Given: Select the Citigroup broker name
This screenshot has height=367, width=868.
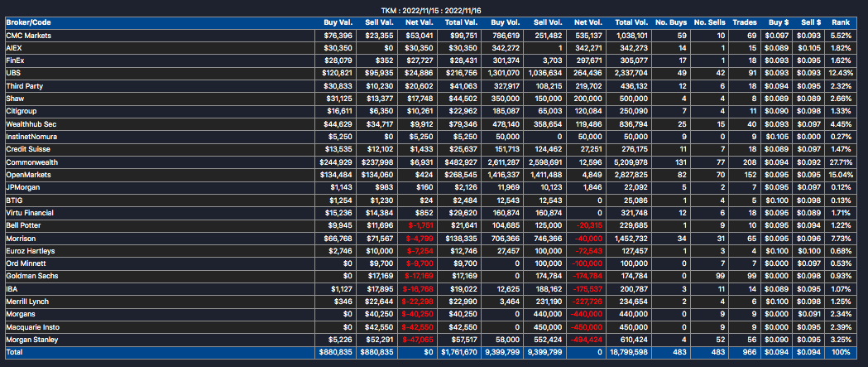Looking at the screenshot, I should coord(22,111).
